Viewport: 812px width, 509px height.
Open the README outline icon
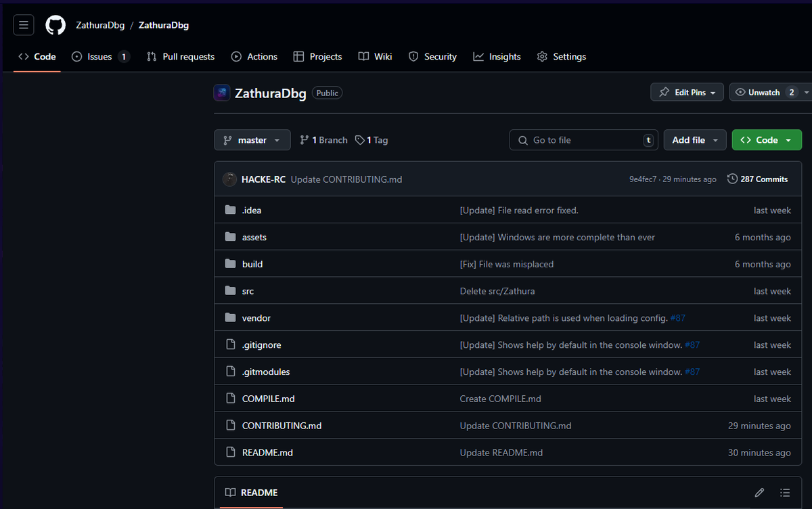coord(785,492)
